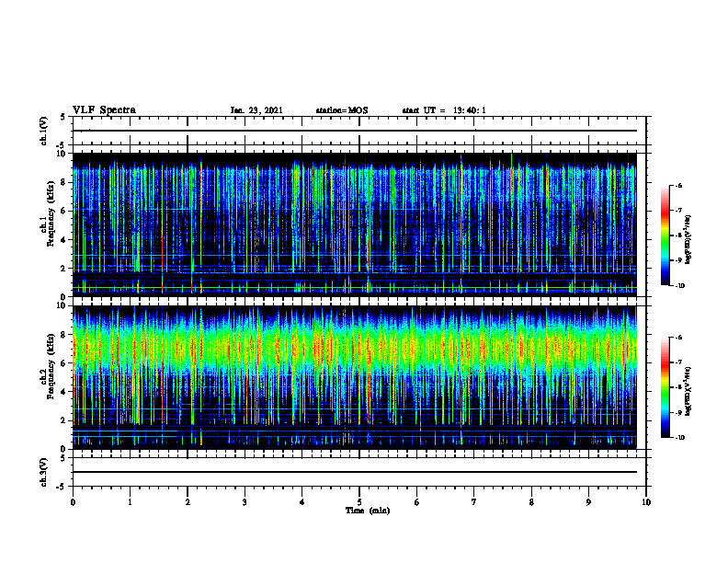Select the ch.2 color bar log(PSD) label

[688, 392]
